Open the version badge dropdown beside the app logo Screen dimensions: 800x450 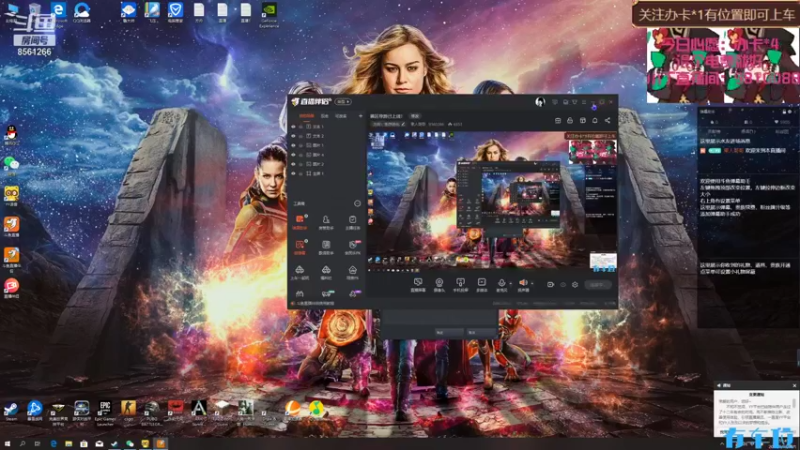coord(343,102)
